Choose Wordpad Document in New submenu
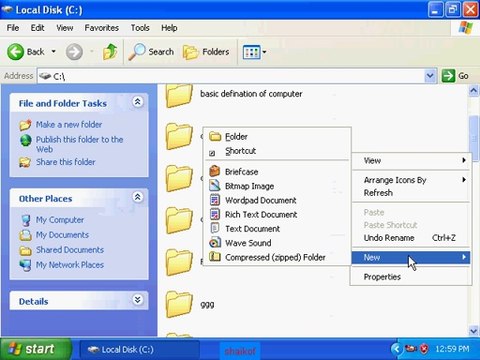The width and height of the screenshot is (480, 360). [x=277, y=200]
